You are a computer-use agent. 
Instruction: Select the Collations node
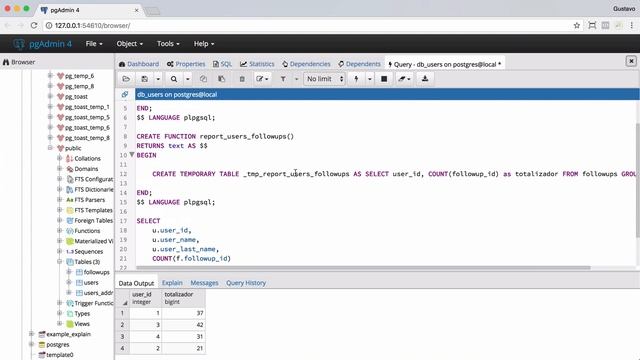pyautogui.click(x=87, y=158)
